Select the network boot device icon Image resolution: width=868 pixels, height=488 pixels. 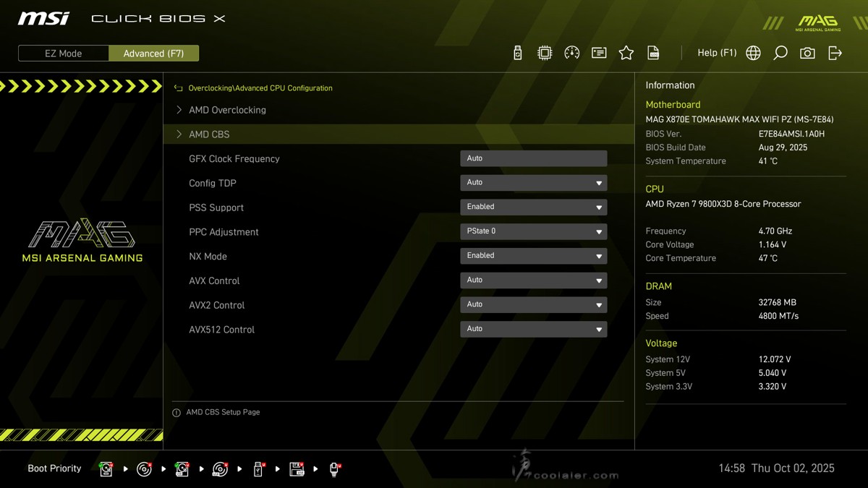coord(335,469)
